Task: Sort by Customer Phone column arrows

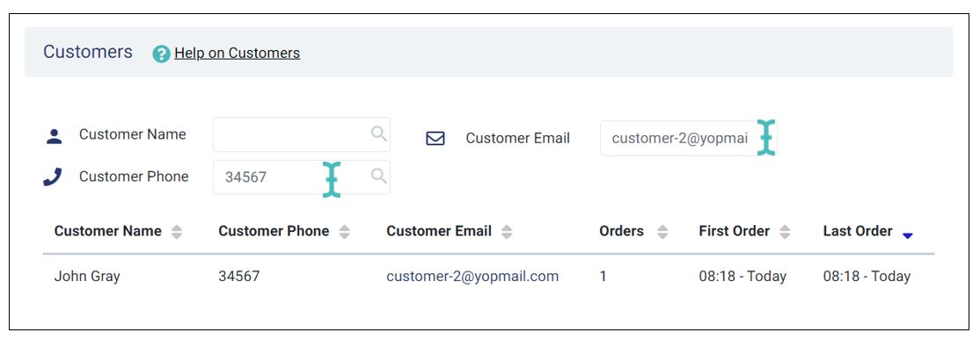Action: pos(344,232)
